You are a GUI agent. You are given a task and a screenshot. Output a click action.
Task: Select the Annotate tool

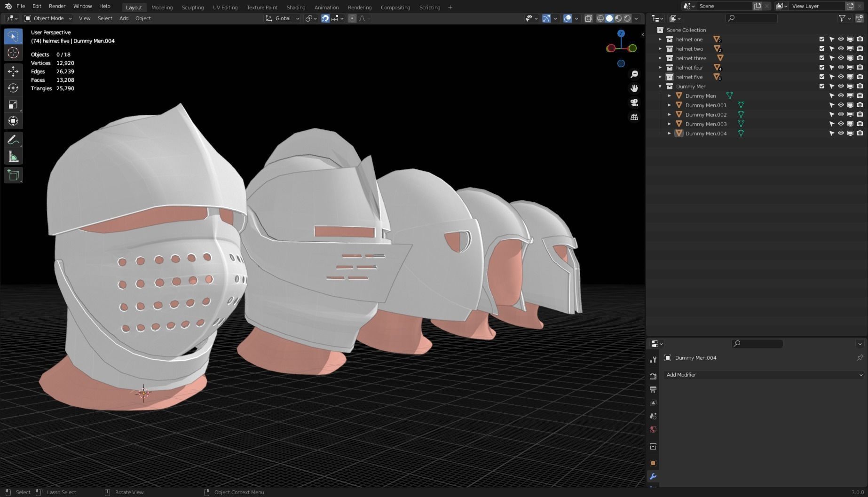click(13, 140)
